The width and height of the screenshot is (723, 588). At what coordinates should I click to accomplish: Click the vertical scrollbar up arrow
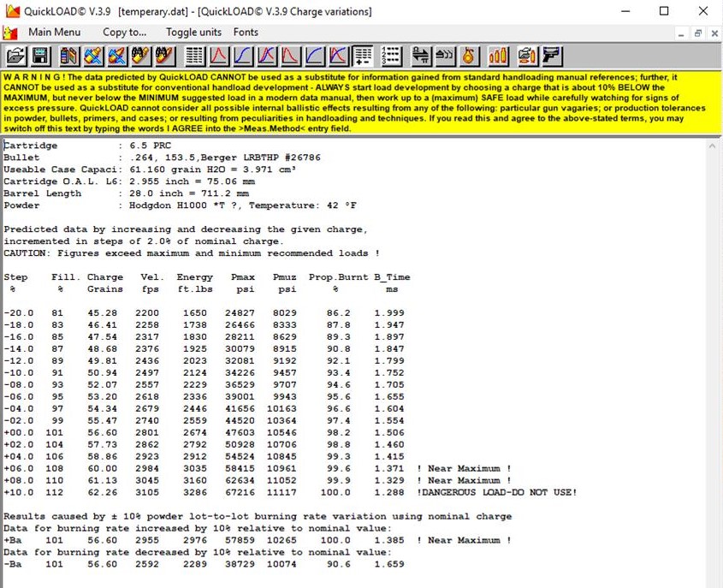coord(712,146)
